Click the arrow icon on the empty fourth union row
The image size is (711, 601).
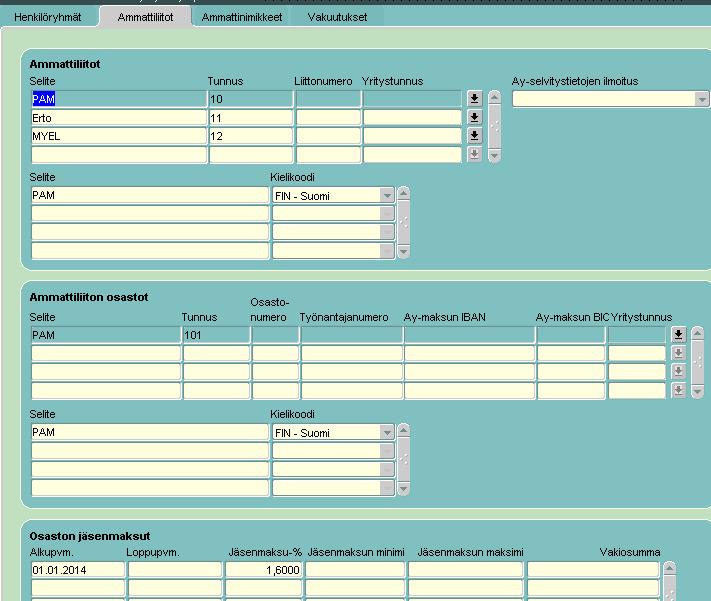pyautogui.click(x=474, y=154)
